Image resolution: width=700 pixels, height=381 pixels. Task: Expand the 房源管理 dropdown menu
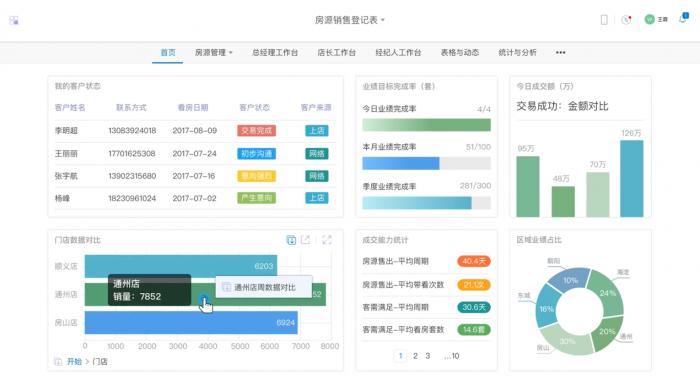point(214,53)
